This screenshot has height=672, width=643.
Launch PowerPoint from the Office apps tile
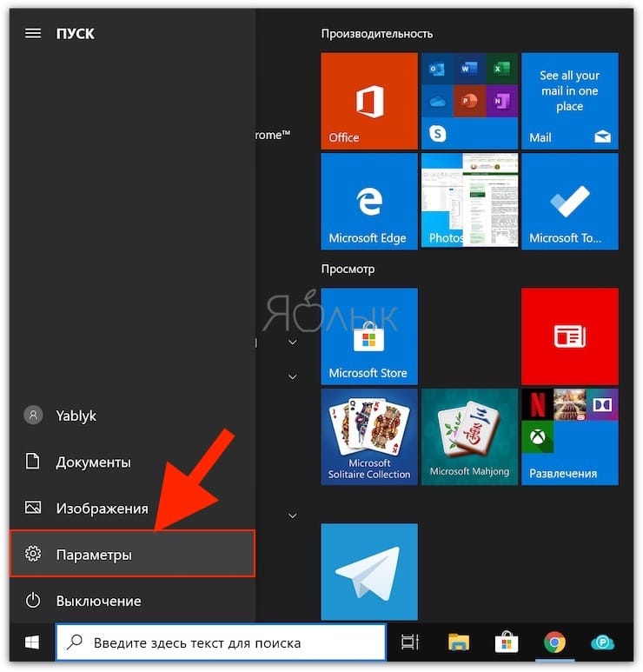click(x=469, y=101)
